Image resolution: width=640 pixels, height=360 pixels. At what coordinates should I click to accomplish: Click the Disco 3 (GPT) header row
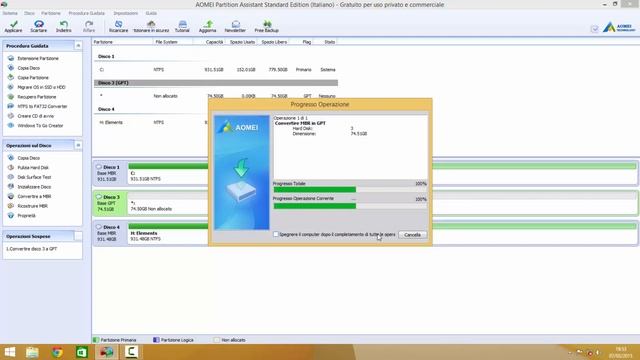pos(216,83)
